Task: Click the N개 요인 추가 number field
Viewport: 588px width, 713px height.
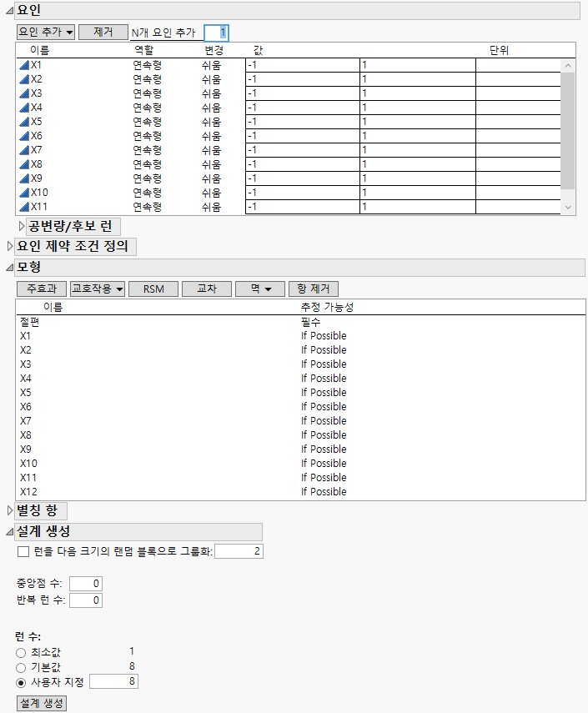Action: pos(216,33)
